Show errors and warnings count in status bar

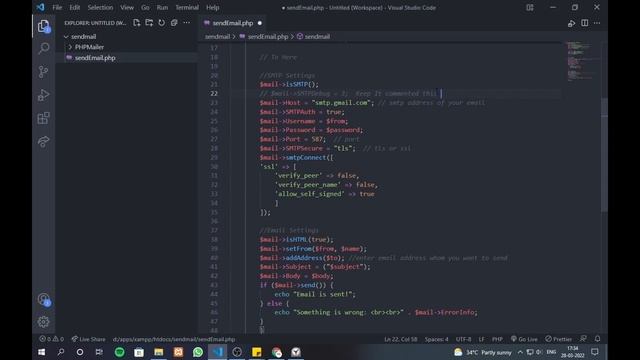[x=51, y=339]
